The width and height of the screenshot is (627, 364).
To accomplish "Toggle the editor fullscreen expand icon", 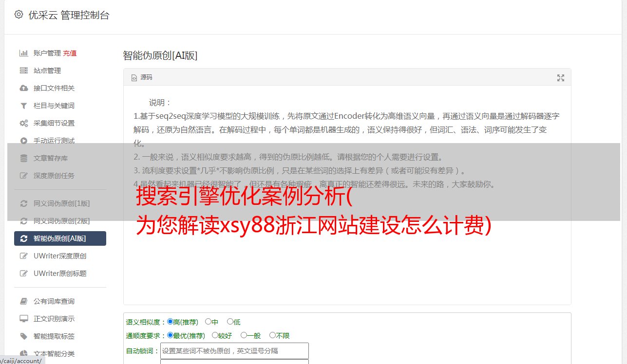I will (x=561, y=78).
